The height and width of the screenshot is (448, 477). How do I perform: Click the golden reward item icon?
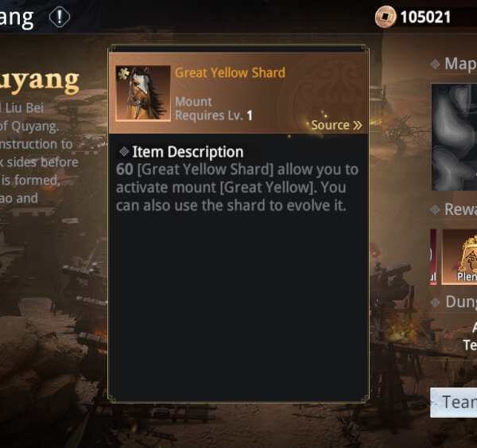tap(460, 257)
